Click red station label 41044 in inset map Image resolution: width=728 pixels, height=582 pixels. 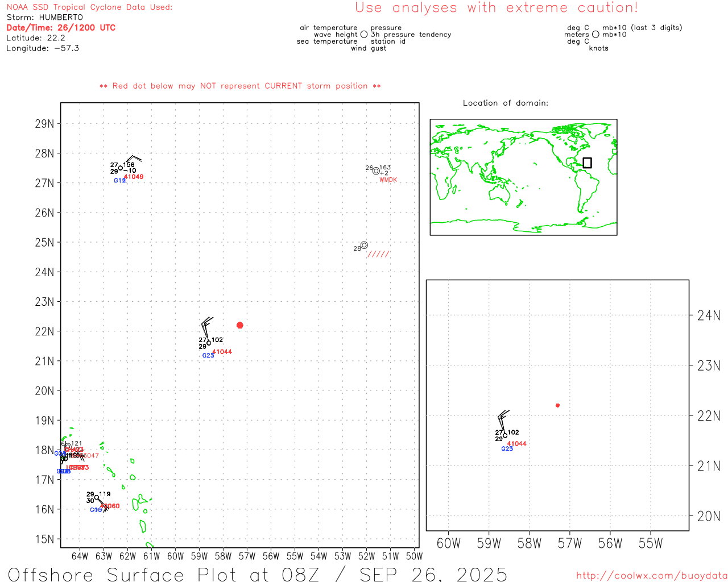coord(517,444)
